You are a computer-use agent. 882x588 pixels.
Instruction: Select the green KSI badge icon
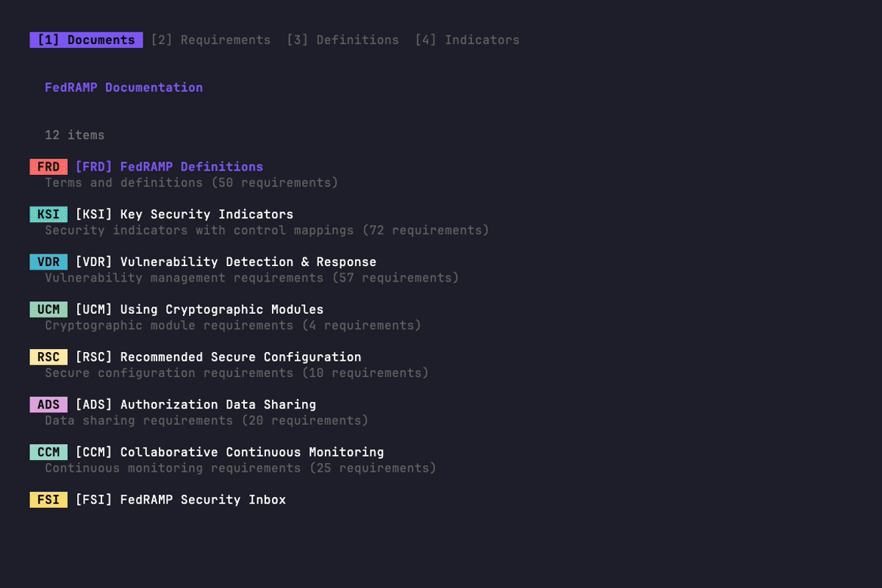(48, 214)
